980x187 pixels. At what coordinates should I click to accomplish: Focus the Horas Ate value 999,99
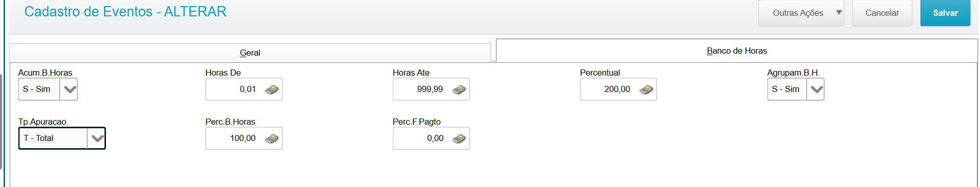point(430,89)
